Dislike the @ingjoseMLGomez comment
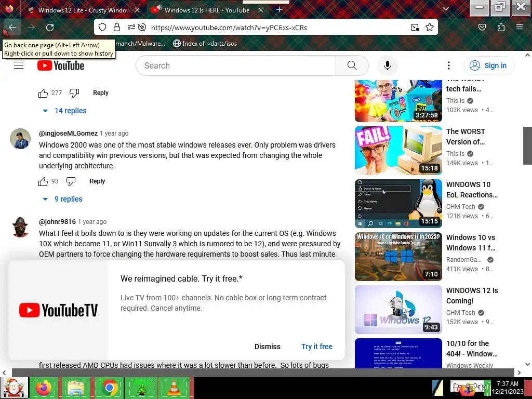This screenshot has height=399, width=532. (x=71, y=181)
